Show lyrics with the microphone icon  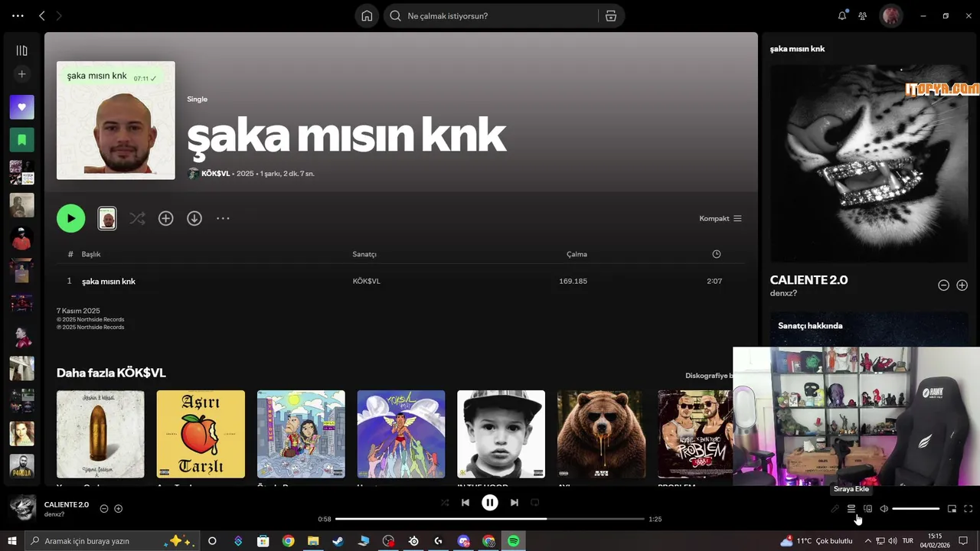(835, 509)
